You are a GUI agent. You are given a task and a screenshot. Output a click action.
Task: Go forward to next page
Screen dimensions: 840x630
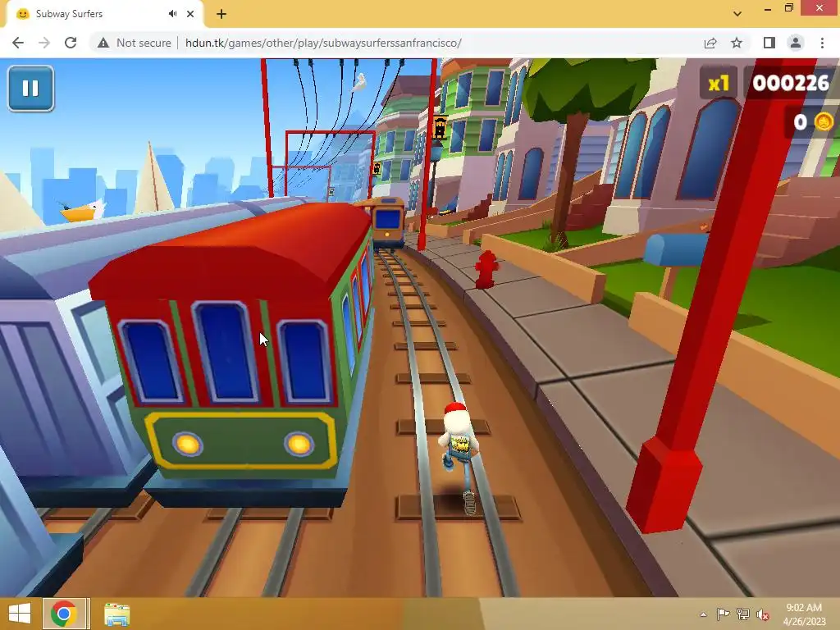[44, 43]
